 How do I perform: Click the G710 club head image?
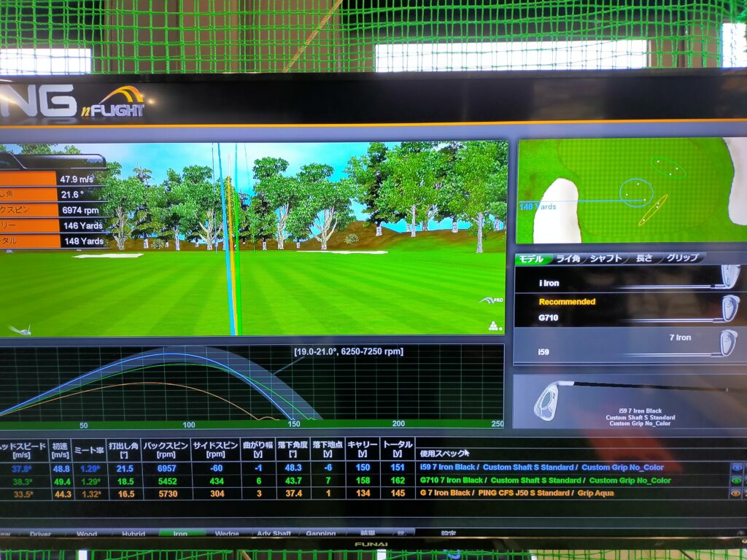coord(729,308)
